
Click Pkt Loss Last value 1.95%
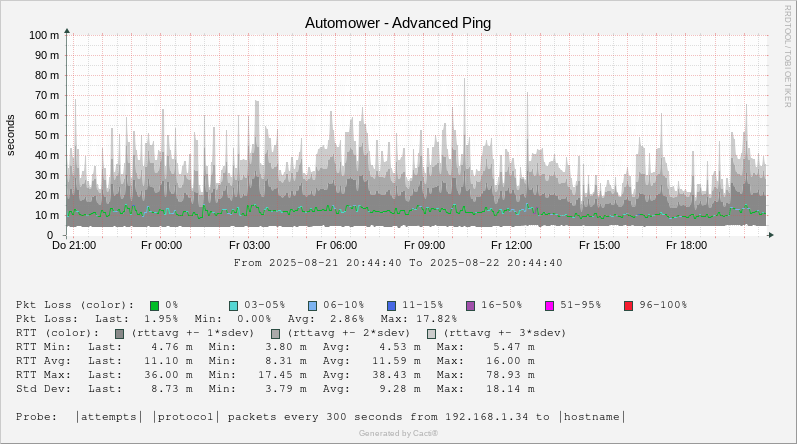coord(161,319)
